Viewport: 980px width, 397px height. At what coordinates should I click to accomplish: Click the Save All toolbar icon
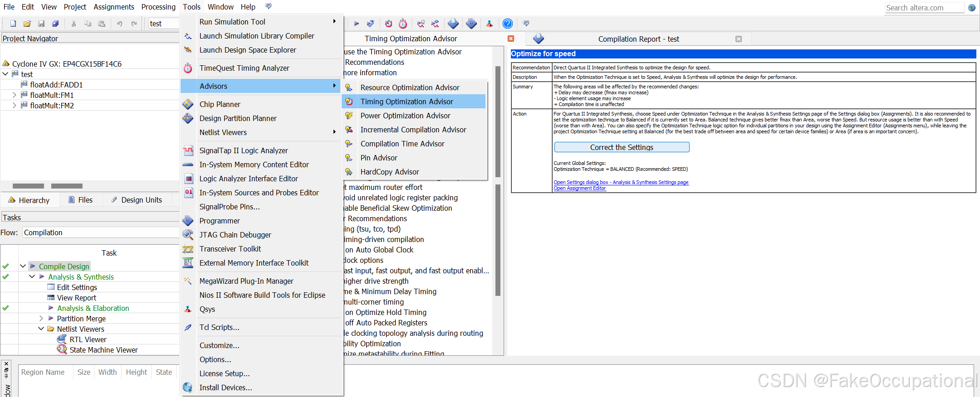tap(55, 24)
